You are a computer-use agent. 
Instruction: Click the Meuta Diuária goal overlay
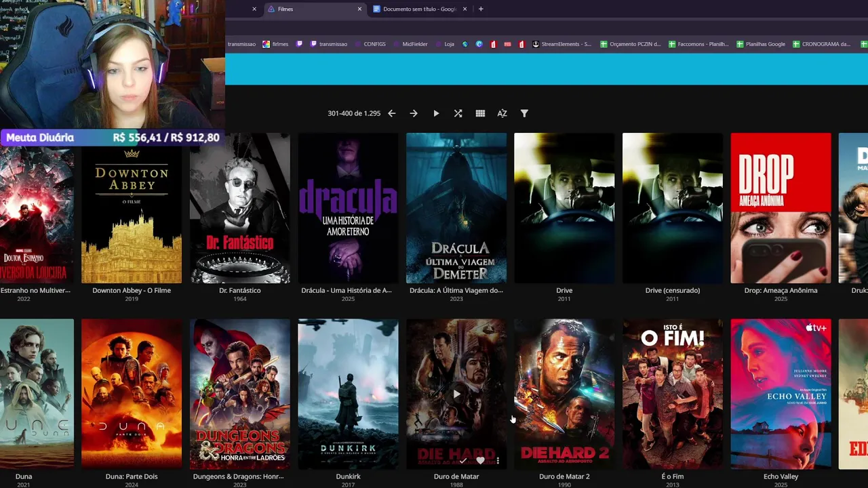click(113, 138)
